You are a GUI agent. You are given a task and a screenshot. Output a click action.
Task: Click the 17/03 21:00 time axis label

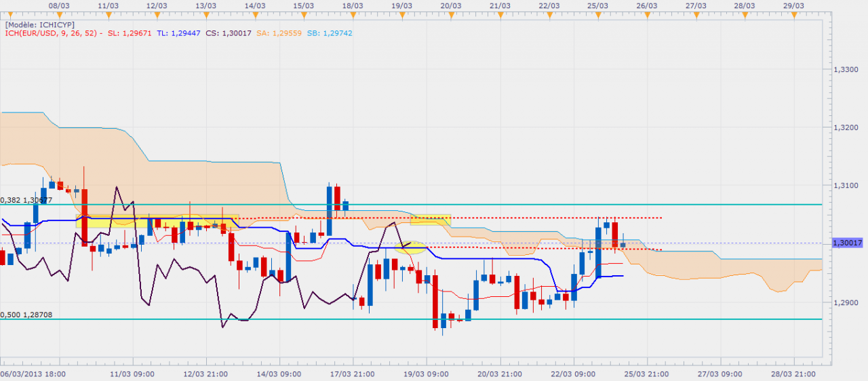coord(353,374)
